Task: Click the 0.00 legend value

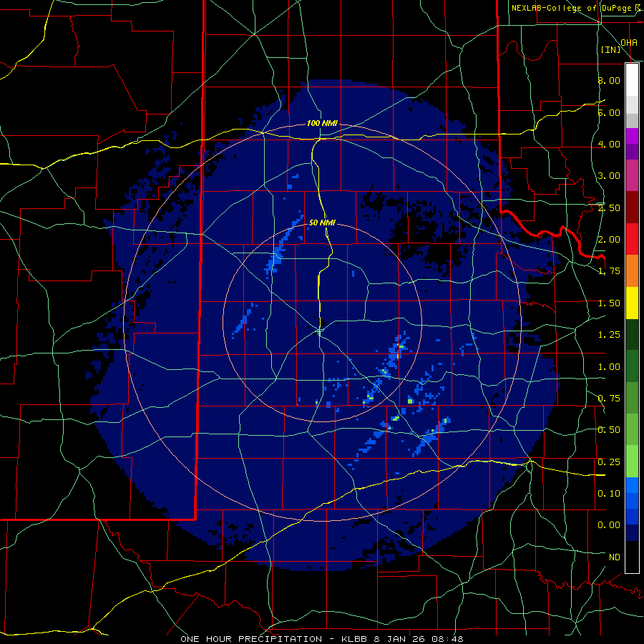Action: coord(609,525)
